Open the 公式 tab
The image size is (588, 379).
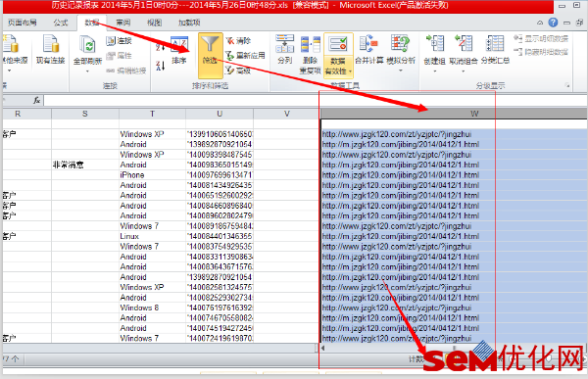click(61, 23)
